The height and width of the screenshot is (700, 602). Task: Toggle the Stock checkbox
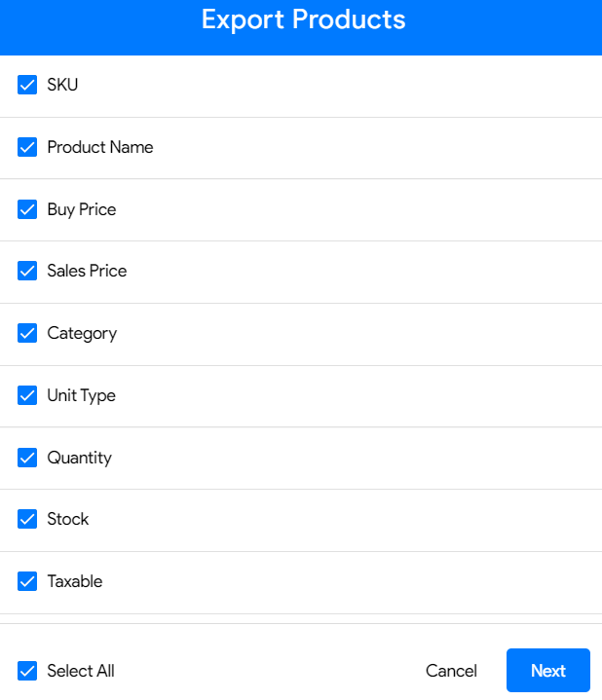(27, 519)
